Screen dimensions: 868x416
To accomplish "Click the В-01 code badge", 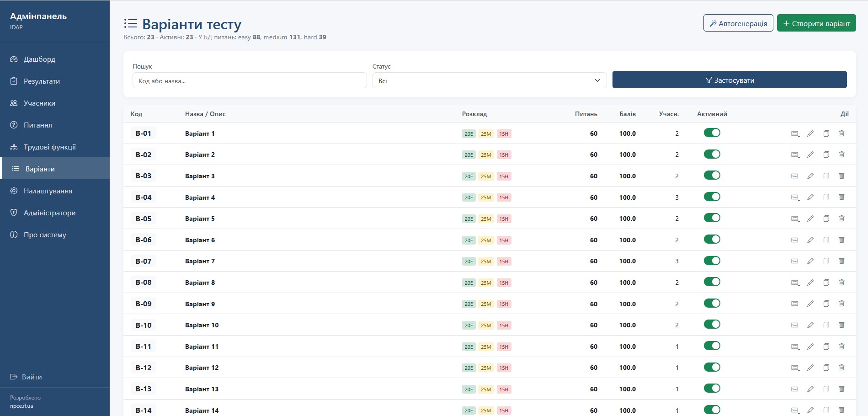I will pos(144,133).
